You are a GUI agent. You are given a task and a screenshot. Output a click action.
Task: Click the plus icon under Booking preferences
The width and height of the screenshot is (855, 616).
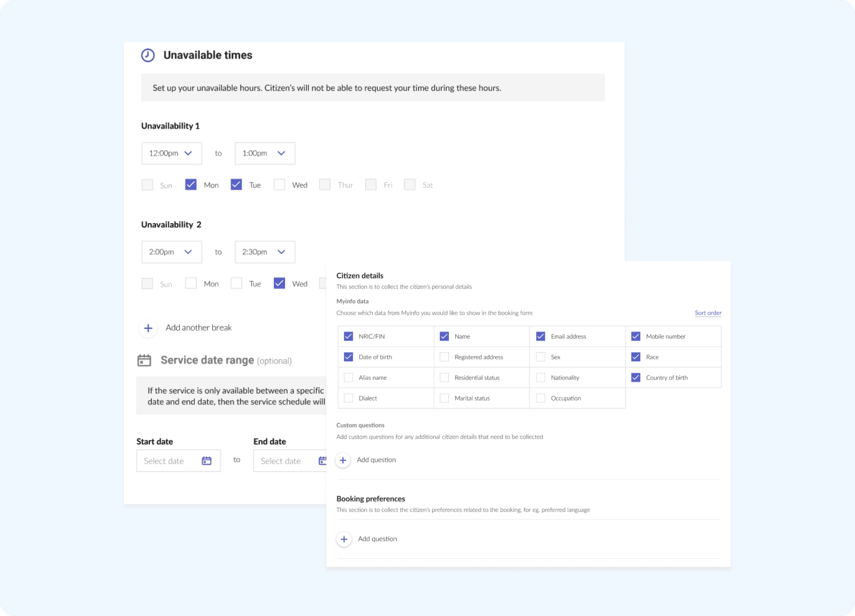coord(344,539)
